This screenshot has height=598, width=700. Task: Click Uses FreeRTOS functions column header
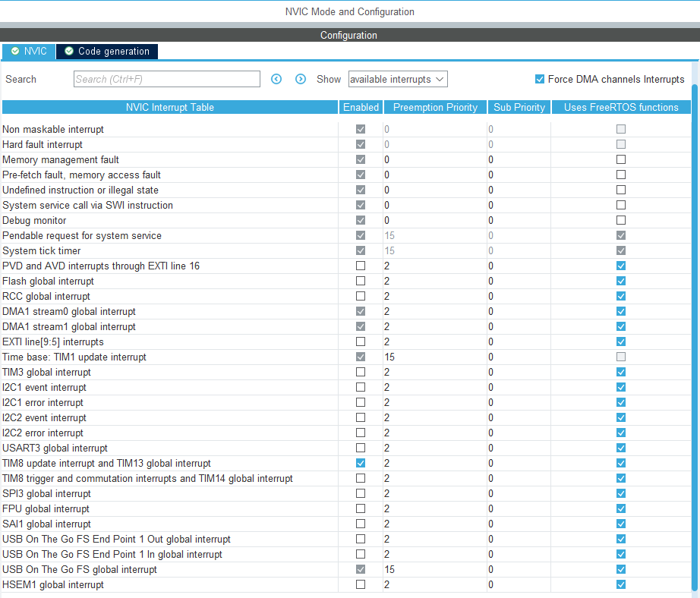pyautogui.click(x=621, y=107)
